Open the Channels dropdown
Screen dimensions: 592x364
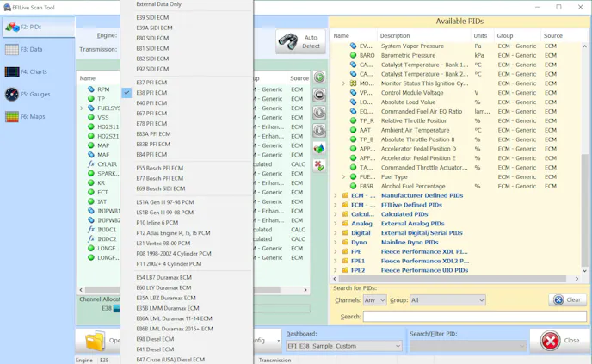coord(374,300)
